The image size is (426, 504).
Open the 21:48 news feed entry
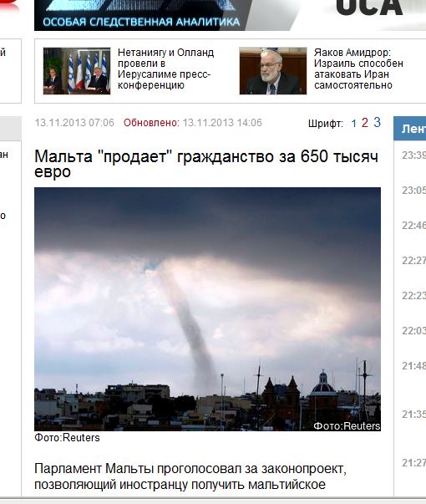coord(413,366)
